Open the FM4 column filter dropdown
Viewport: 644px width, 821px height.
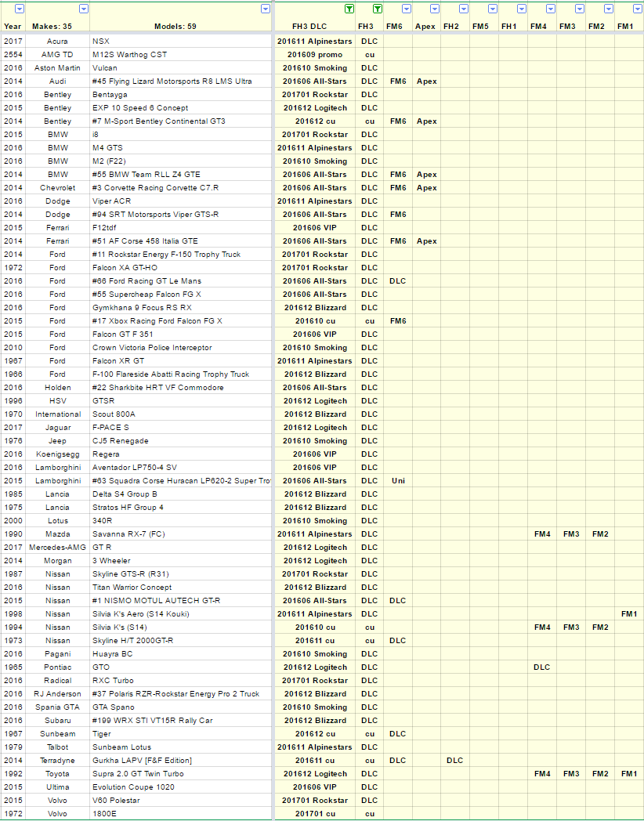(550, 9)
